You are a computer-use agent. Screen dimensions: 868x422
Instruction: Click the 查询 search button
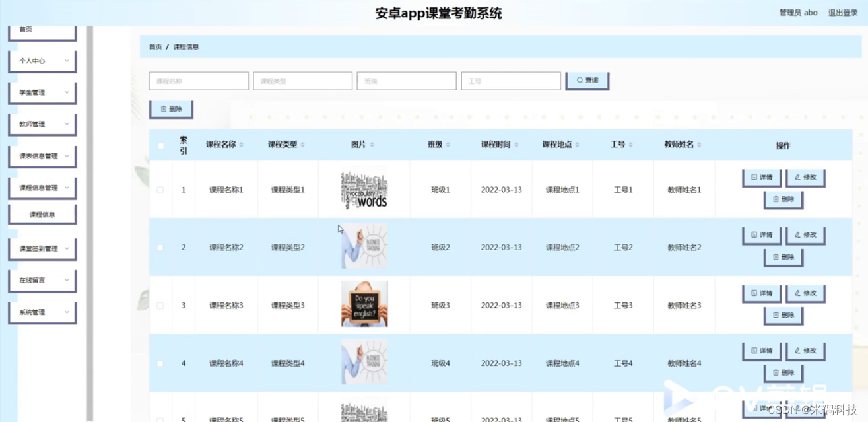[587, 81]
